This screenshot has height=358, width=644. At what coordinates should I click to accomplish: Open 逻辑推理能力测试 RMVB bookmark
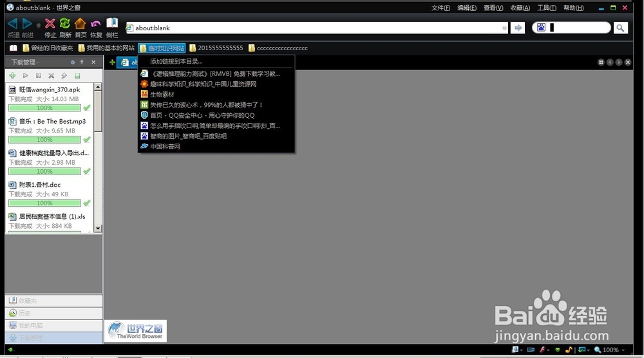pos(216,74)
